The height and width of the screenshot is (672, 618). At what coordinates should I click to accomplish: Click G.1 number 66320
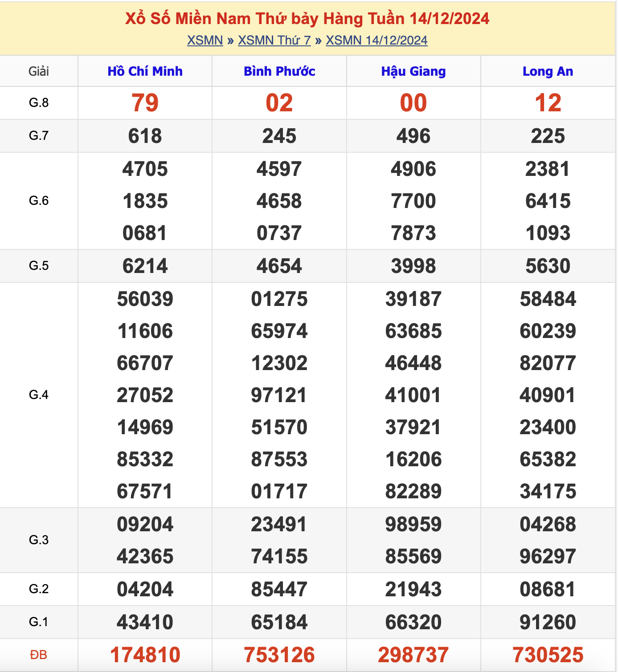[413, 622]
